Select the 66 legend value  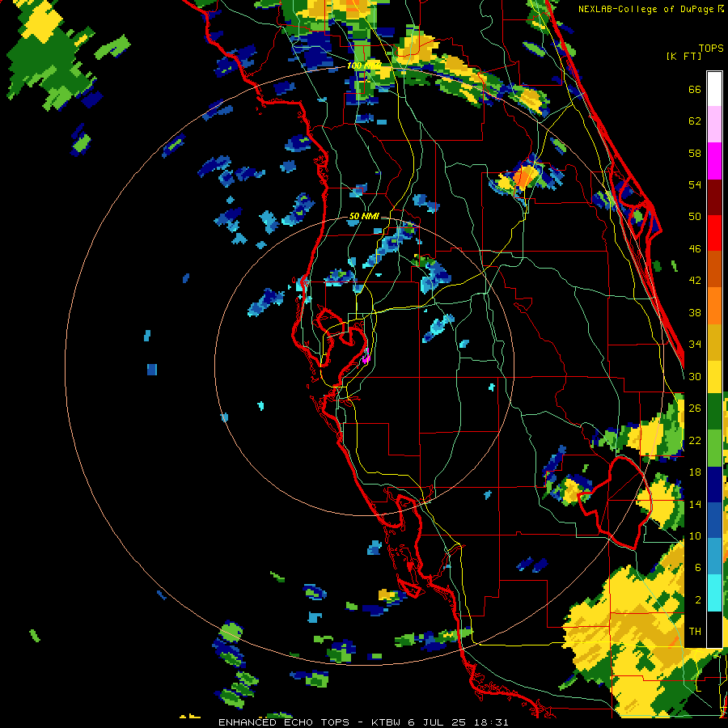coord(695,89)
